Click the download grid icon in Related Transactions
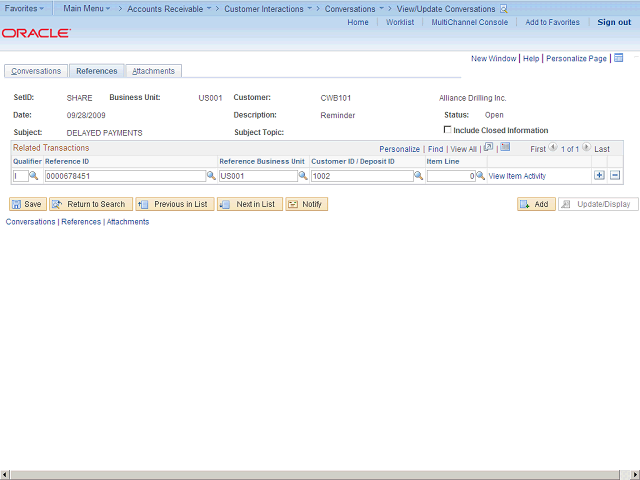The height and width of the screenshot is (480, 640). [505, 148]
